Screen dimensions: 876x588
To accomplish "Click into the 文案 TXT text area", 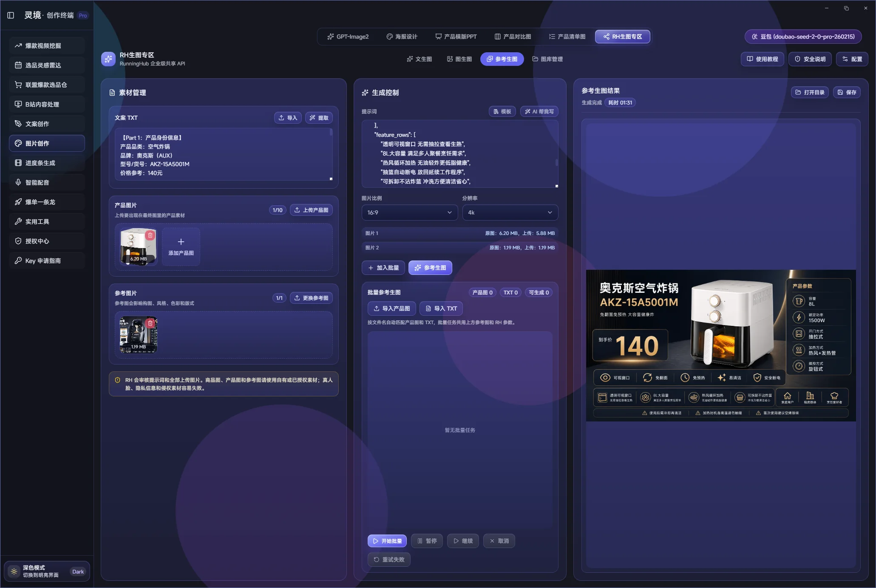I will coord(224,155).
